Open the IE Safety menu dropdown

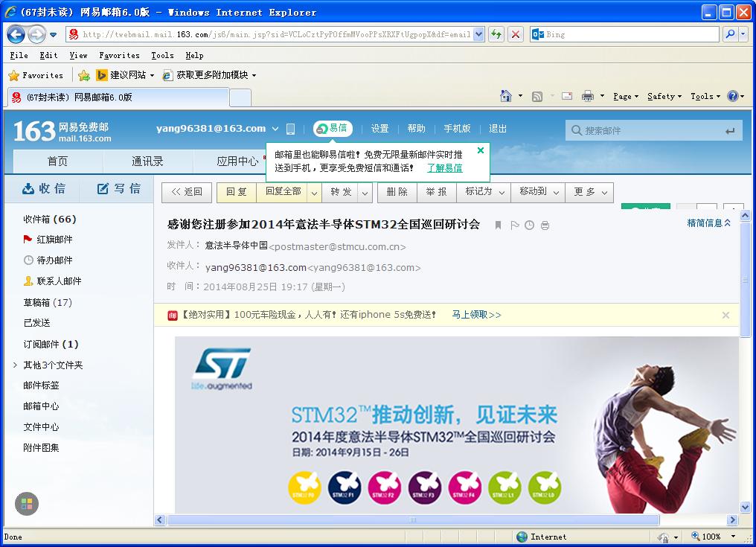coord(664,96)
